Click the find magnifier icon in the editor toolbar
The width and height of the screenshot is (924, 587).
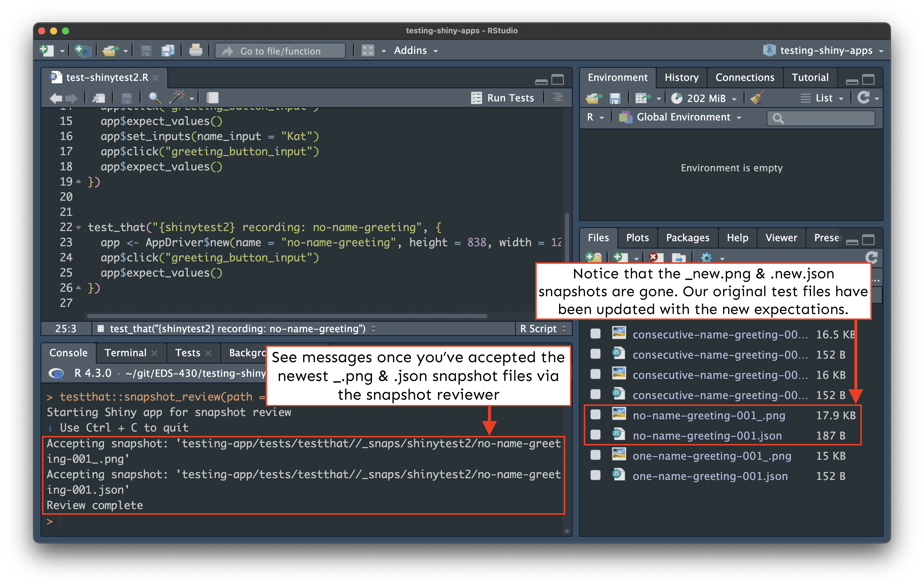[154, 98]
